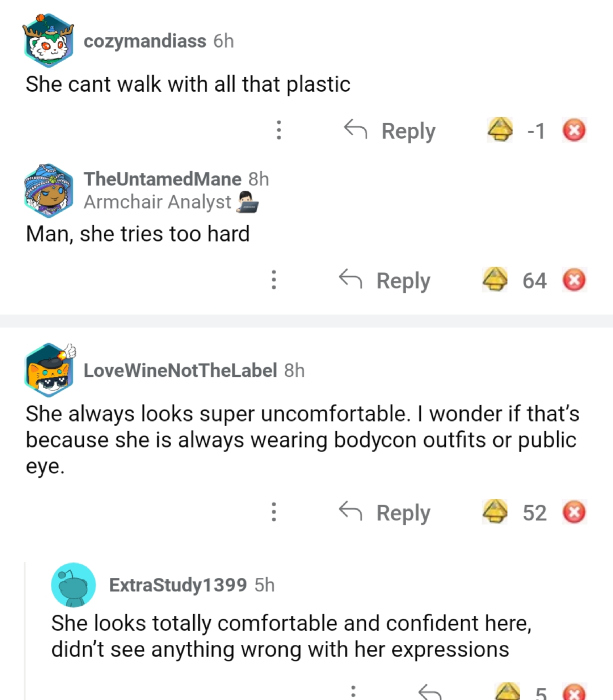Image resolution: width=613 pixels, height=700 pixels.
Task: Open TheUntamedMane's username link
Action: coord(163,179)
